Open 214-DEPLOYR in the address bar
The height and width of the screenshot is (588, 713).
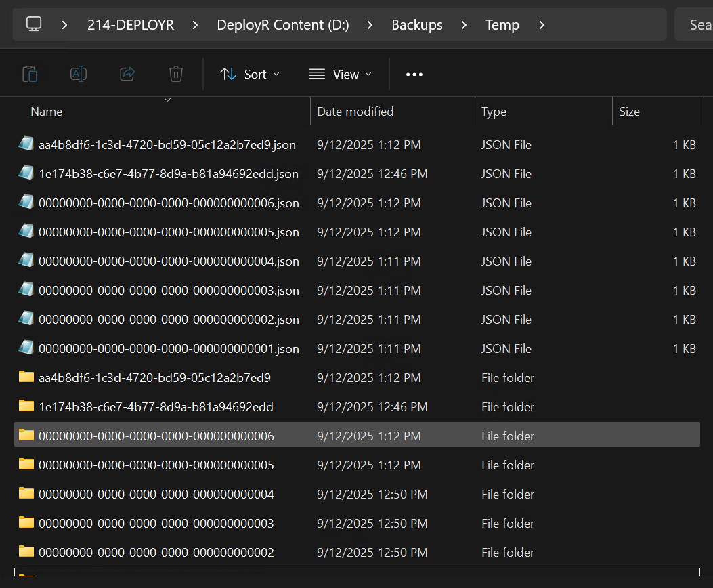pyautogui.click(x=131, y=24)
